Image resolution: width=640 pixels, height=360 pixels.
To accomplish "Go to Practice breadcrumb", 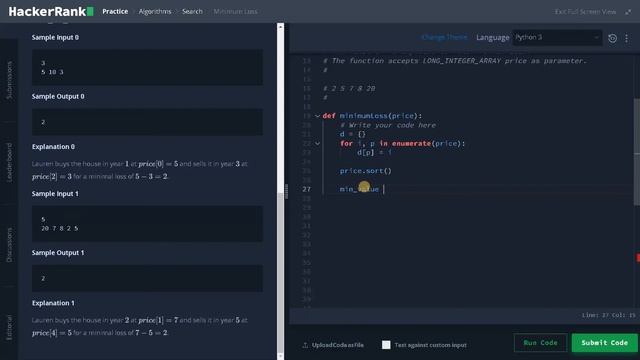I will coord(115,11).
